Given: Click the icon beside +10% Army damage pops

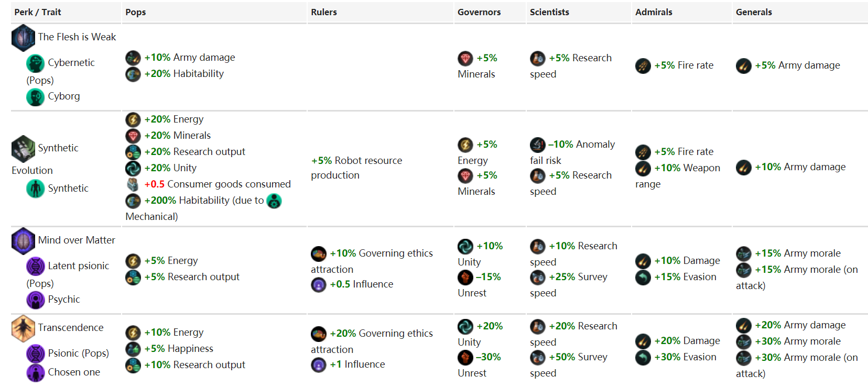Looking at the screenshot, I should [x=133, y=58].
